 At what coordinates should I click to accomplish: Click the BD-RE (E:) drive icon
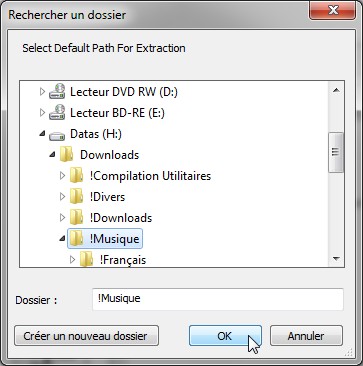(x=57, y=112)
